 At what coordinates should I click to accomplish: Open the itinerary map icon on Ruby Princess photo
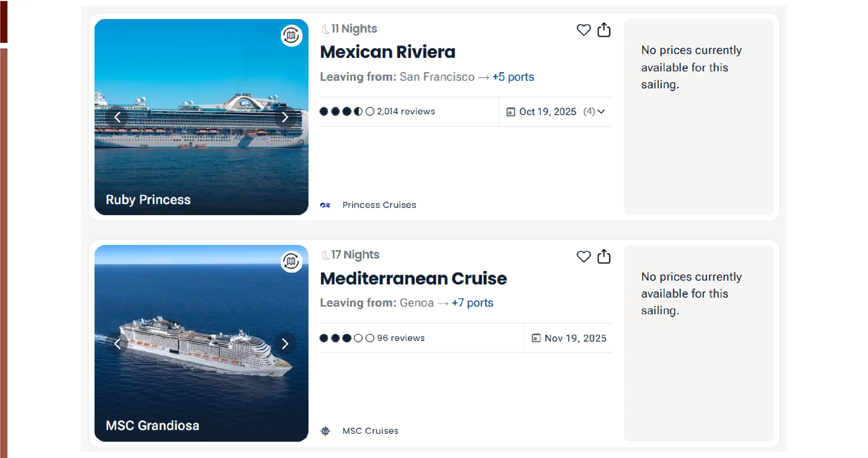291,35
